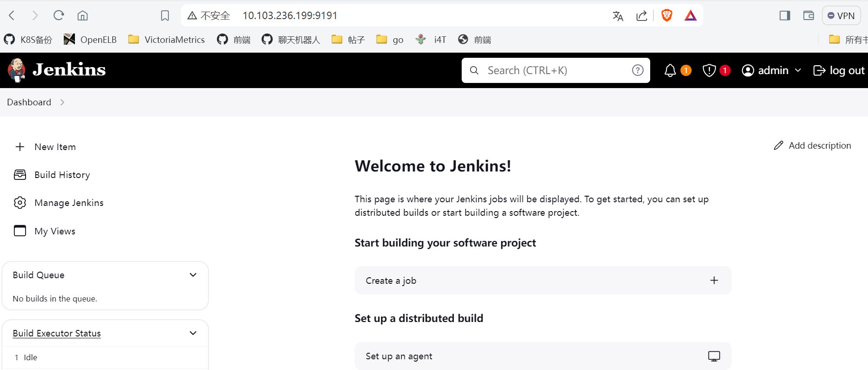Image resolution: width=868 pixels, height=370 pixels.
Task: Focus the Search (CTRL+K) field
Action: (556, 70)
